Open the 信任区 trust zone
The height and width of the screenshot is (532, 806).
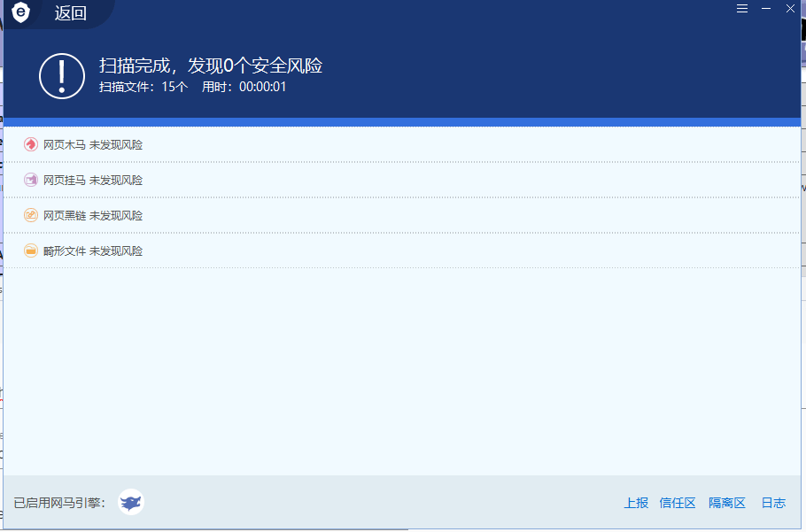click(x=678, y=503)
